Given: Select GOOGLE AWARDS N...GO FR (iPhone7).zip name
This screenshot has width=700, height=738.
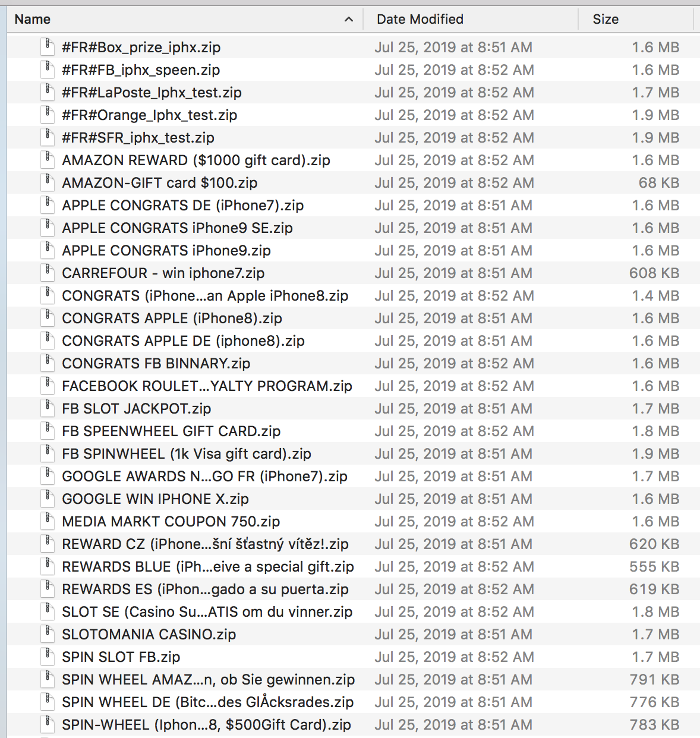Looking at the screenshot, I should (x=204, y=476).
